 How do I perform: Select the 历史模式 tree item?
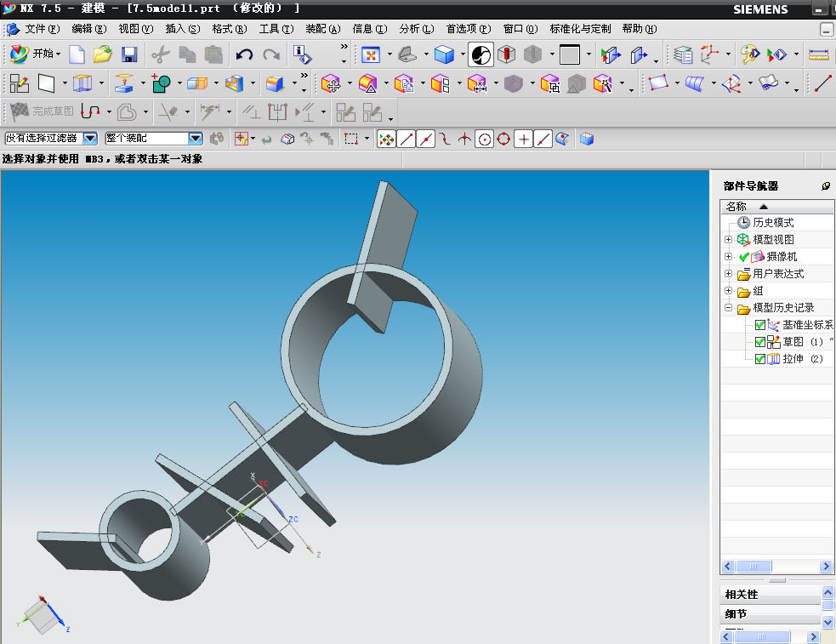click(773, 222)
